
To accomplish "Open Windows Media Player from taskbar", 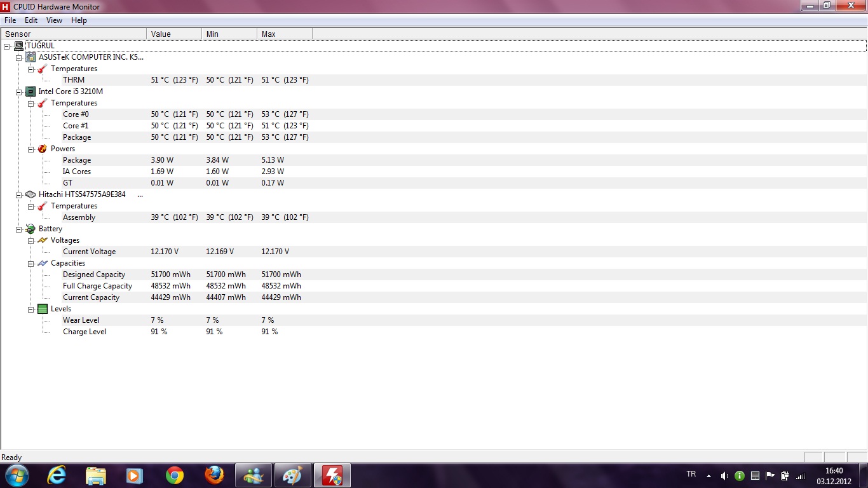I will point(135,475).
